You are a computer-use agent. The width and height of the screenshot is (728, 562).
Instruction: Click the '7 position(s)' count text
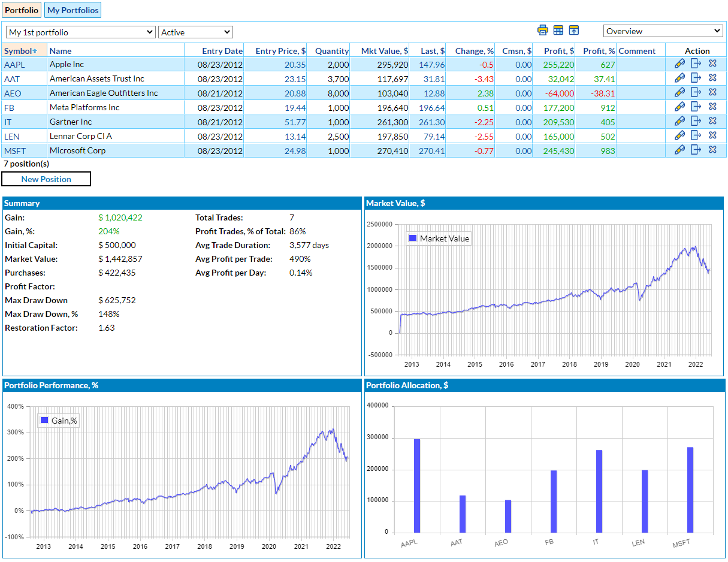(26, 163)
